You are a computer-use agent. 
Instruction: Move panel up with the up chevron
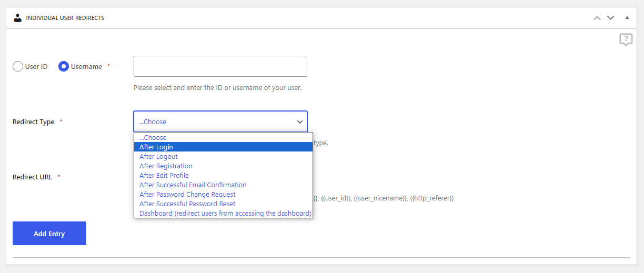pyautogui.click(x=597, y=18)
